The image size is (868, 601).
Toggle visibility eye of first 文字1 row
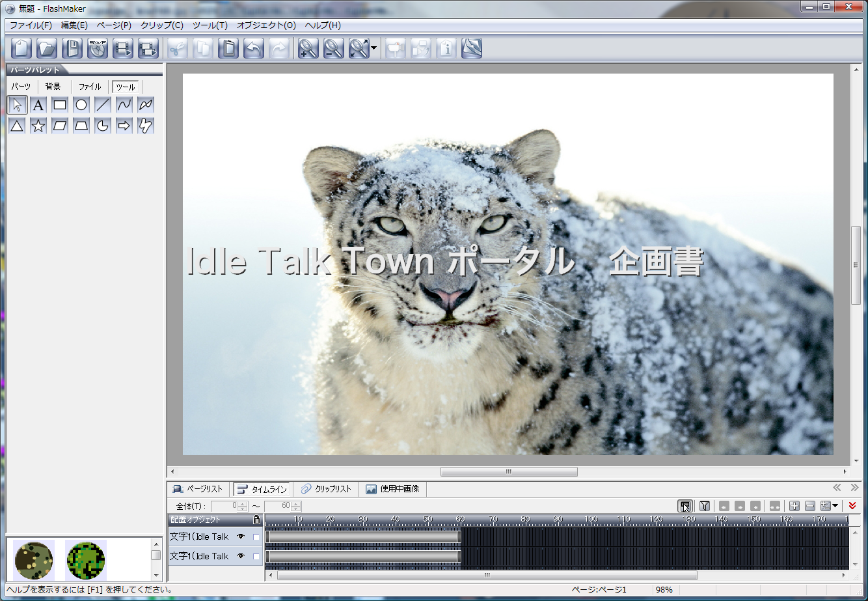[x=241, y=537]
